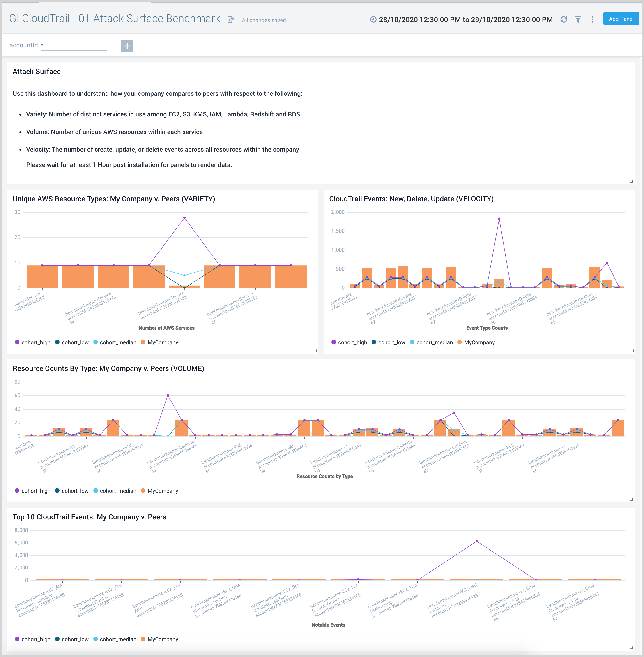Click the plus add filter icon
Screen dimensions: 644x657
click(127, 46)
